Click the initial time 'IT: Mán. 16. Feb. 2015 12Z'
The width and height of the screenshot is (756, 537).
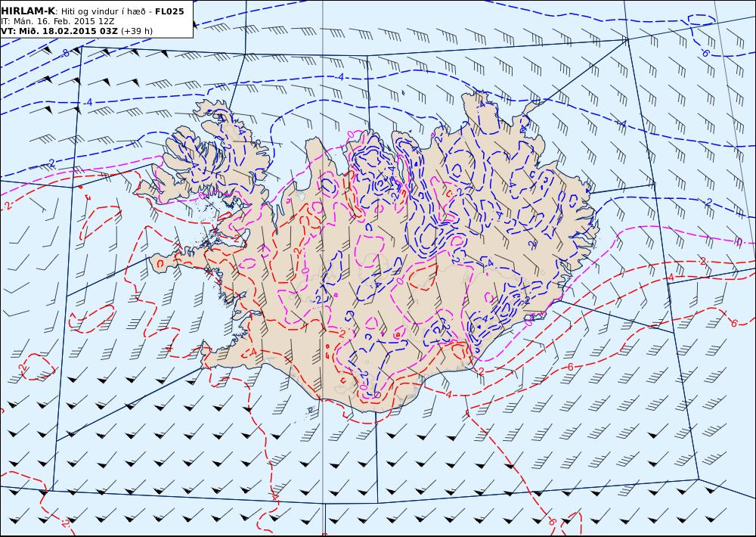[57, 21]
